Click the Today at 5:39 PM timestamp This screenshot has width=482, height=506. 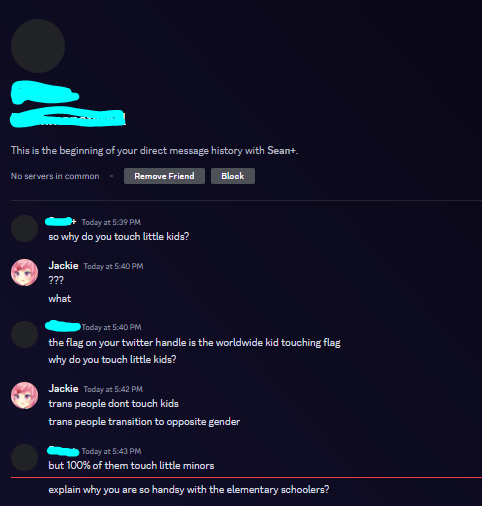pyautogui.click(x=111, y=222)
